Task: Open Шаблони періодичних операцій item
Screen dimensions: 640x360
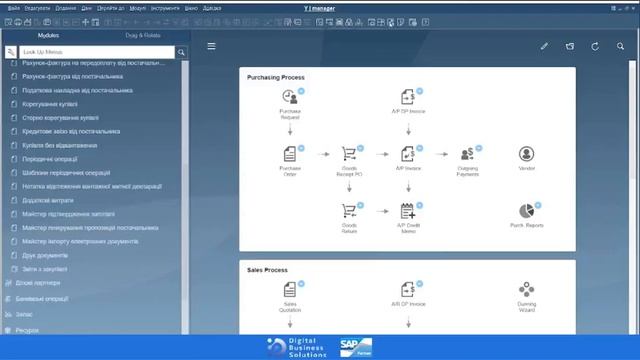Action: click(66, 173)
